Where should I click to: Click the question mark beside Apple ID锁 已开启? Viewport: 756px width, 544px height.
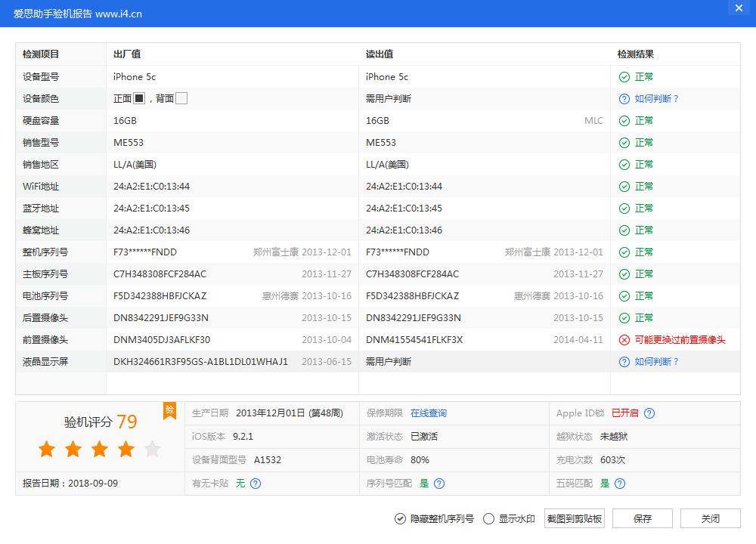(649, 413)
